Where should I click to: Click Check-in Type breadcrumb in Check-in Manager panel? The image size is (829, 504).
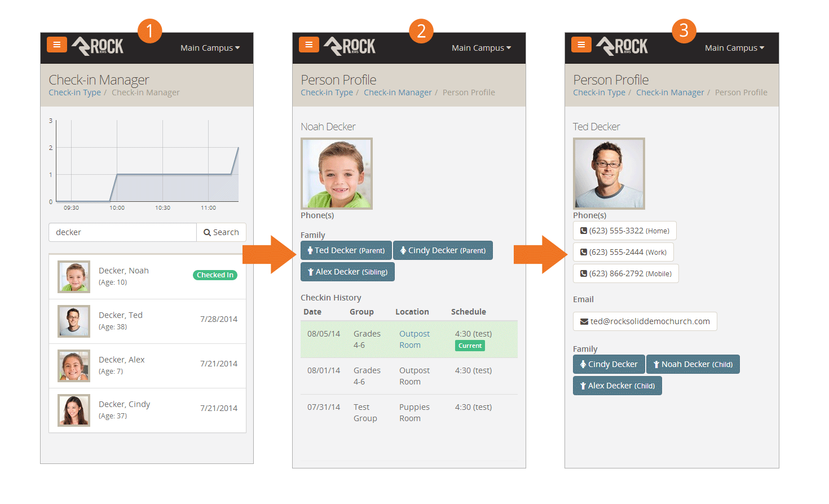[74, 92]
